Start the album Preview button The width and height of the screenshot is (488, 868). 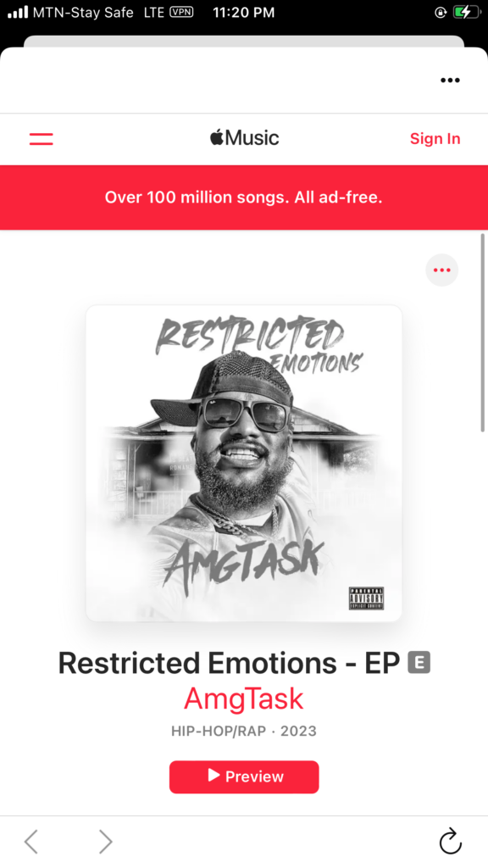coord(244,776)
